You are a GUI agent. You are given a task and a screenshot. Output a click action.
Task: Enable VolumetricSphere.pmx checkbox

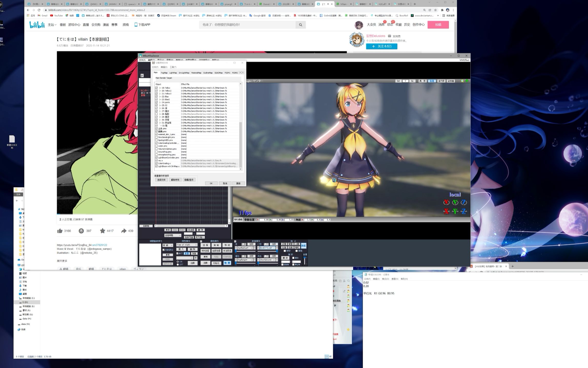pyautogui.click(x=156, y=149)
